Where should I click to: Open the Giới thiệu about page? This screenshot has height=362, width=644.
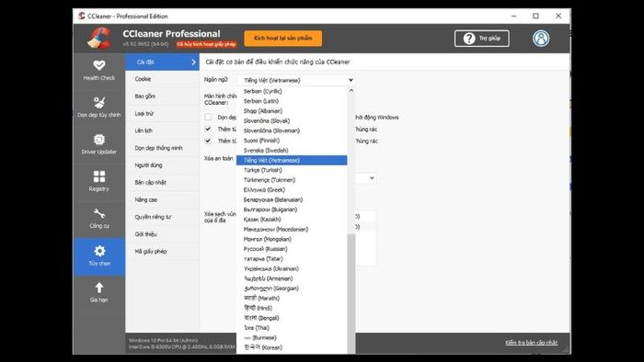point(162,234)
